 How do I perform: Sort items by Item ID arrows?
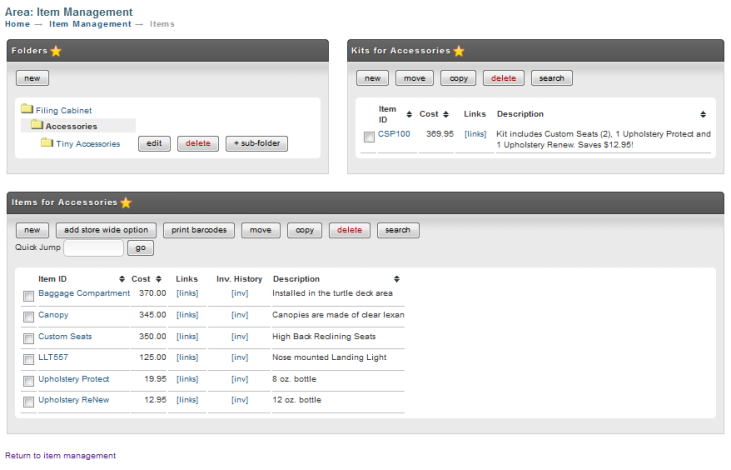tap(122, 279)
